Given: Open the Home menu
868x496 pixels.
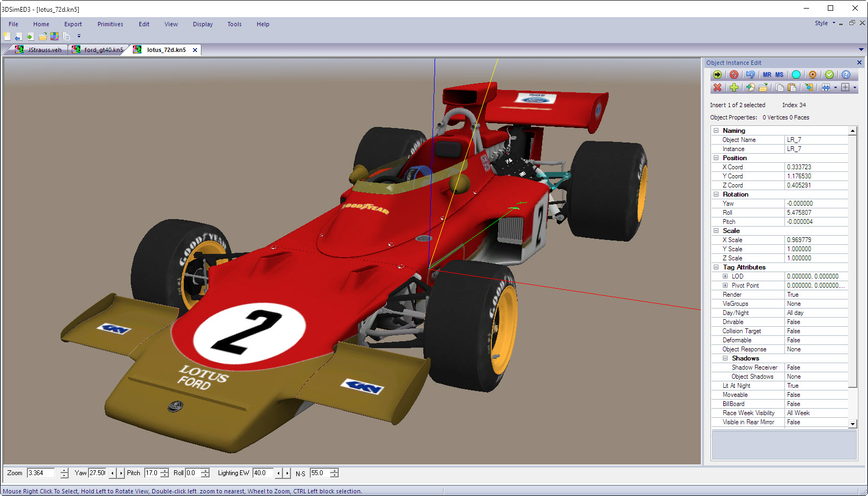Looking at the screenshot, I should (41, 24).
